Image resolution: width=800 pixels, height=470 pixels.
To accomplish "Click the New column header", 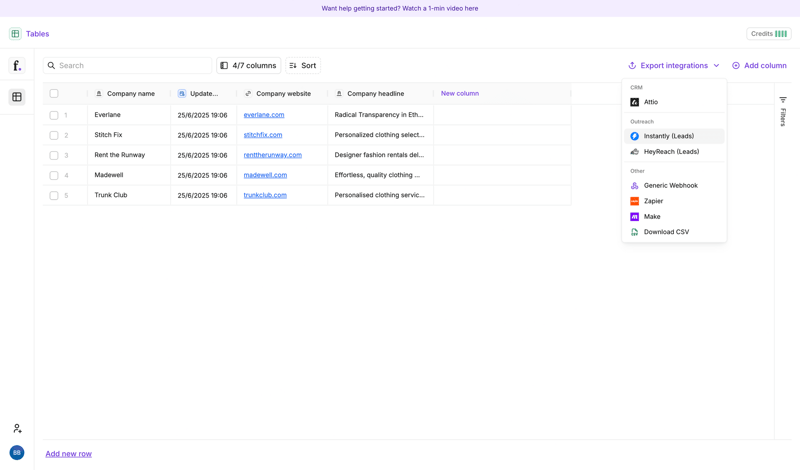I will [460, 93].
